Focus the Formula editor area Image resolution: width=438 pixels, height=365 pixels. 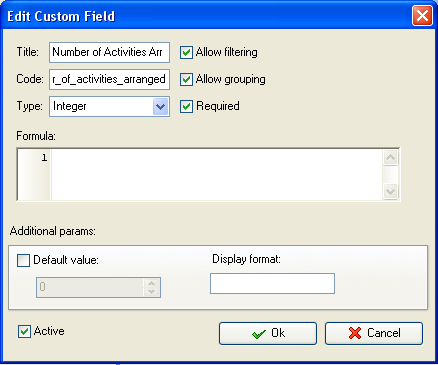click(x=217, y=175)
